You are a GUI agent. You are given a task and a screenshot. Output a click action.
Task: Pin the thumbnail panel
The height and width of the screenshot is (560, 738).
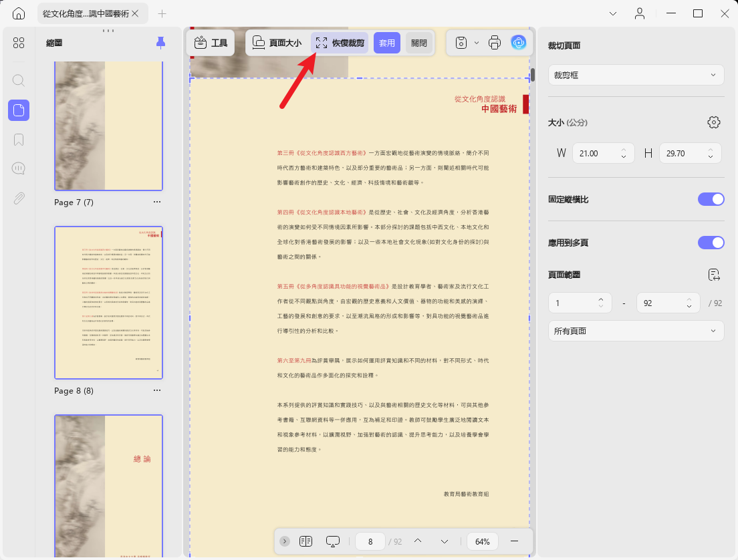tap(160, 43)
